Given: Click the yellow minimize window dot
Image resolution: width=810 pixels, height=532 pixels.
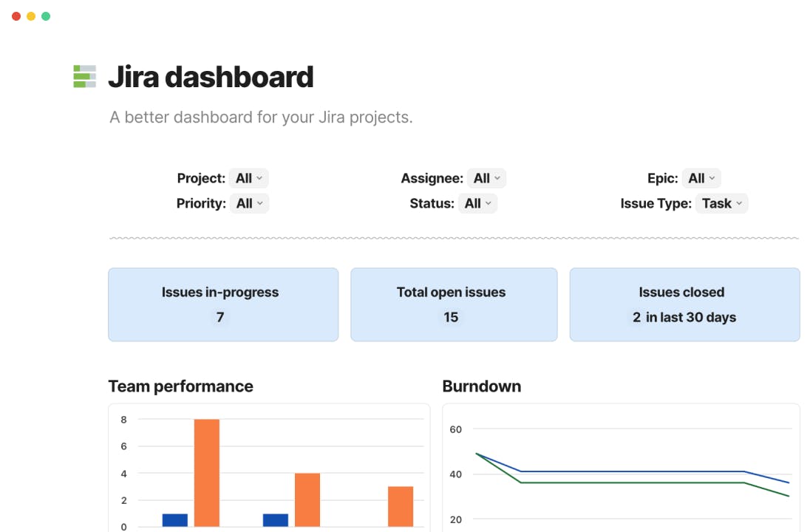Looking at the screenshot, I should [x=31, y=16].
